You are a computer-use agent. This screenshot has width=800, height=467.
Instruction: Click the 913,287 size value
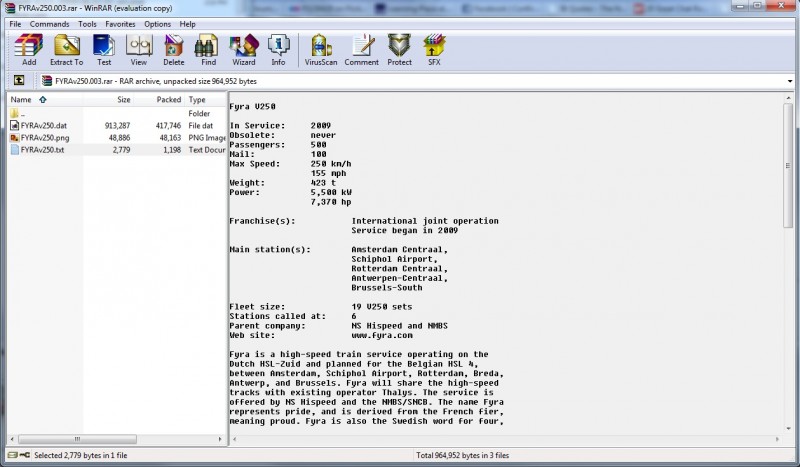tap(117, 125)
